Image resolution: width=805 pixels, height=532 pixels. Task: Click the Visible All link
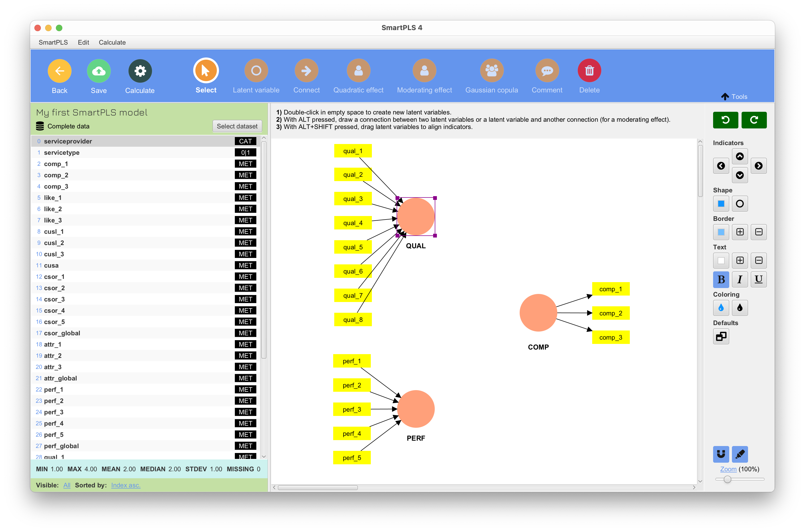(x=67, y=485)
